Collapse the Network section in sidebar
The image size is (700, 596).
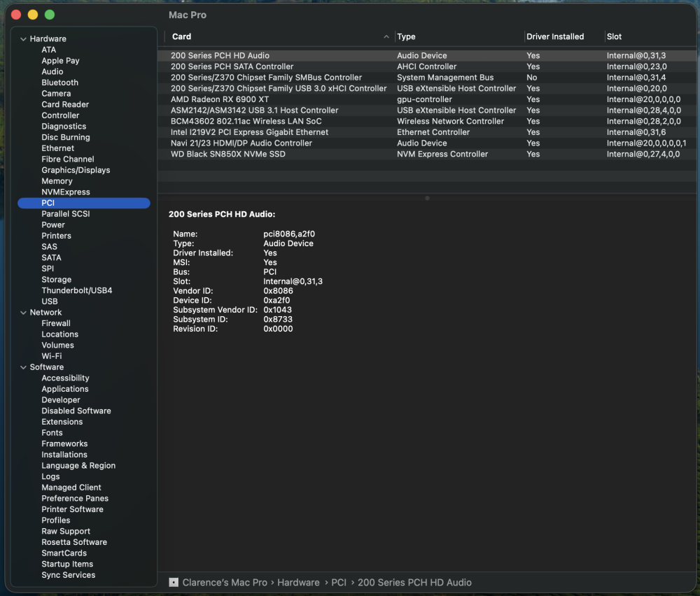click(23, 313)
